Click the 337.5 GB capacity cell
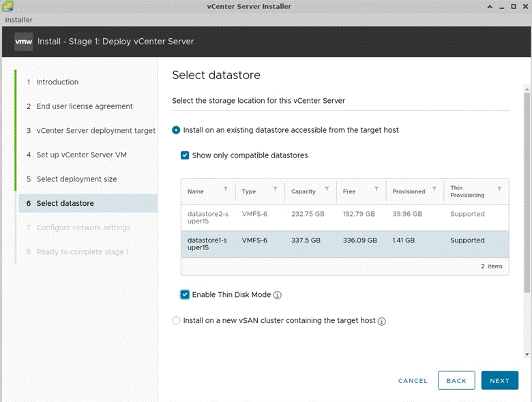Image resolution: width=532 pixels, height=402 pixels. click(306, 241)
